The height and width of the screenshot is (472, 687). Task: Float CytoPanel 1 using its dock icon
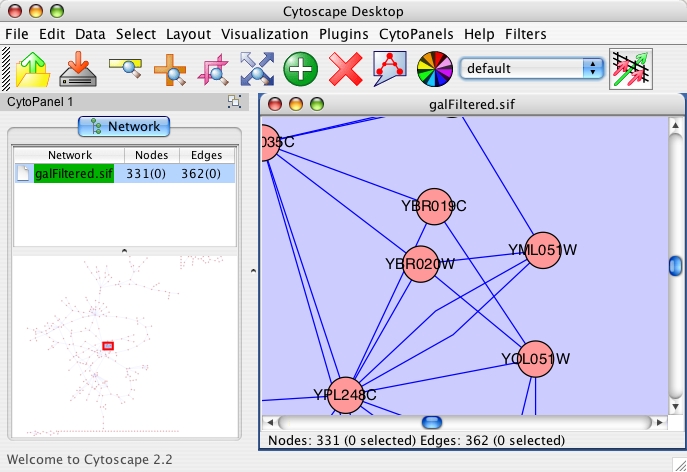coord(234,102)
